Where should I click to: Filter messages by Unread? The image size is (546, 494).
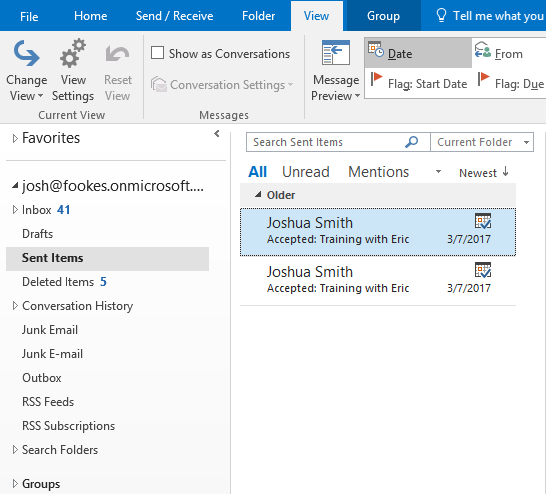point(305,172)
